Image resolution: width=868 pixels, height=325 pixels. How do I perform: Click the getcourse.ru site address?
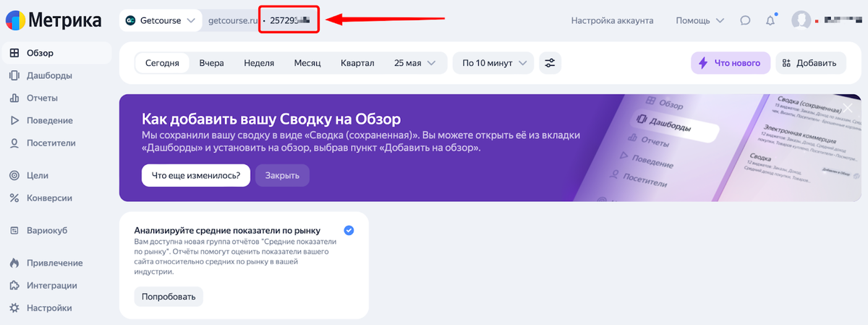pyautogui.click(x=233, y=21)
